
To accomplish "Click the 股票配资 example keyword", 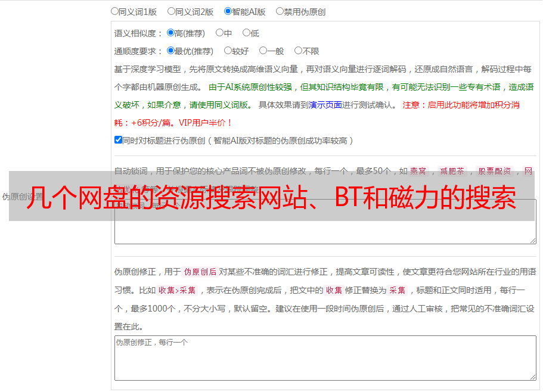I will (x=495, y=171).
